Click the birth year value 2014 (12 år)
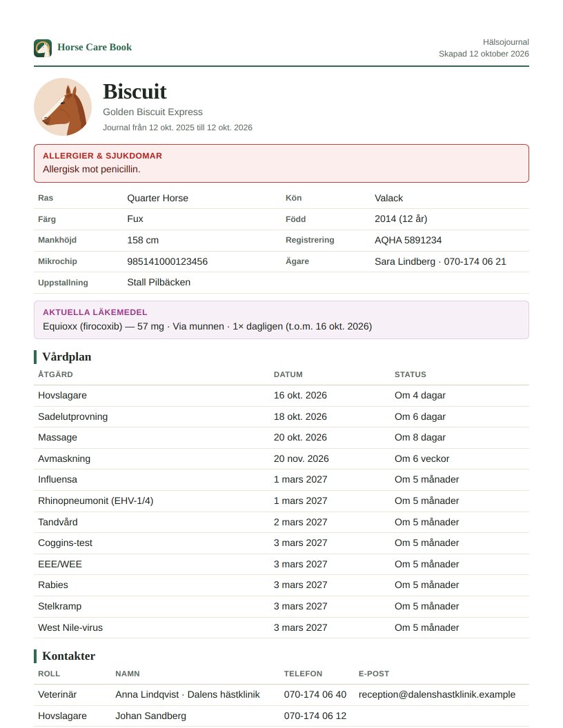The image size is (563, 728). click(x=401, y=219)
